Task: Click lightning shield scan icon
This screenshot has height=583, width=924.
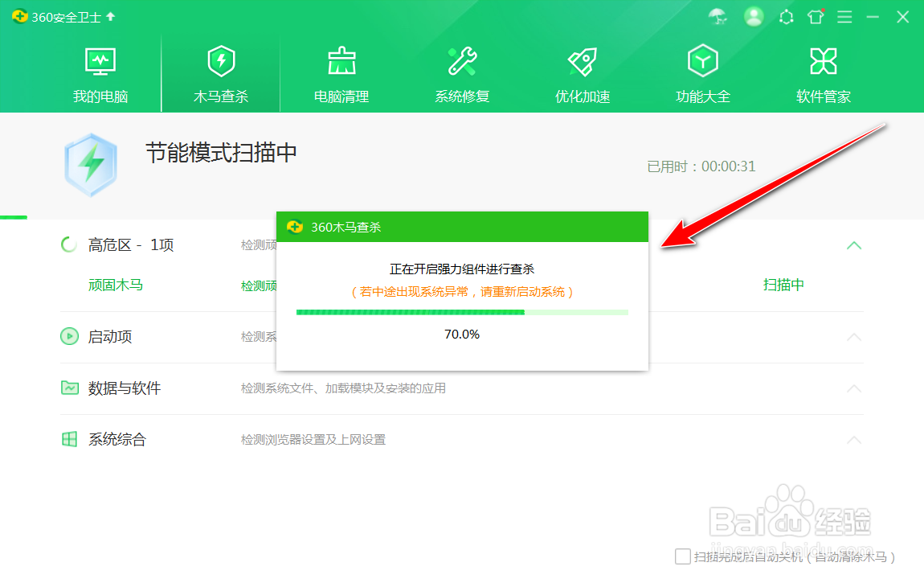Action: (91, 165)
